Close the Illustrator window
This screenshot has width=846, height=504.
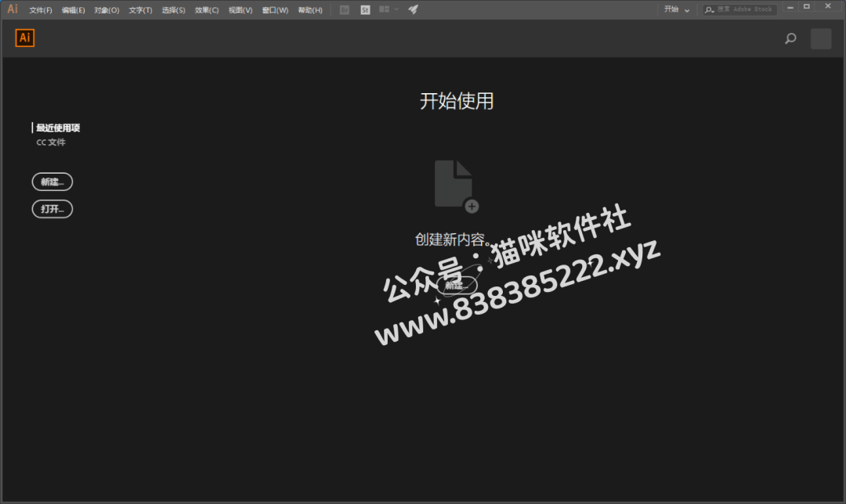pyautogui.click(x=828, y=7)
